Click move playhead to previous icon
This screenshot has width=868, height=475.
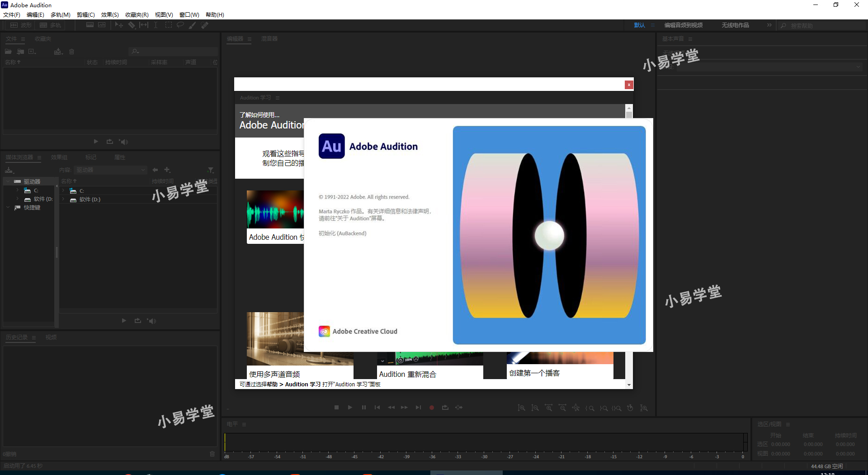tap(377, 408)
